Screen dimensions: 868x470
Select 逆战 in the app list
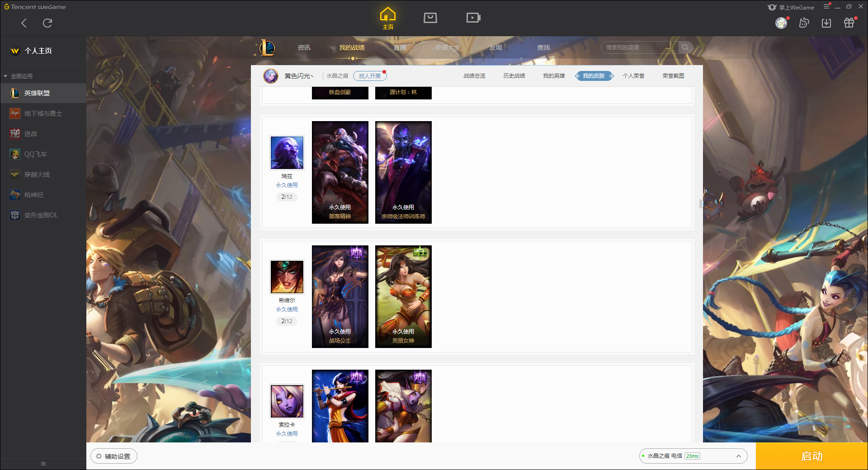tap(43, 134)
